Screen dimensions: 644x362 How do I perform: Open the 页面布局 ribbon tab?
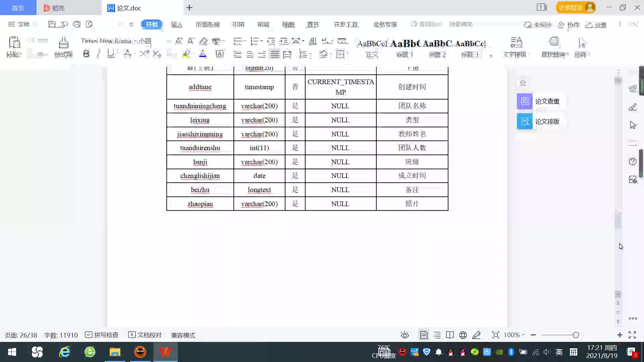207,24
